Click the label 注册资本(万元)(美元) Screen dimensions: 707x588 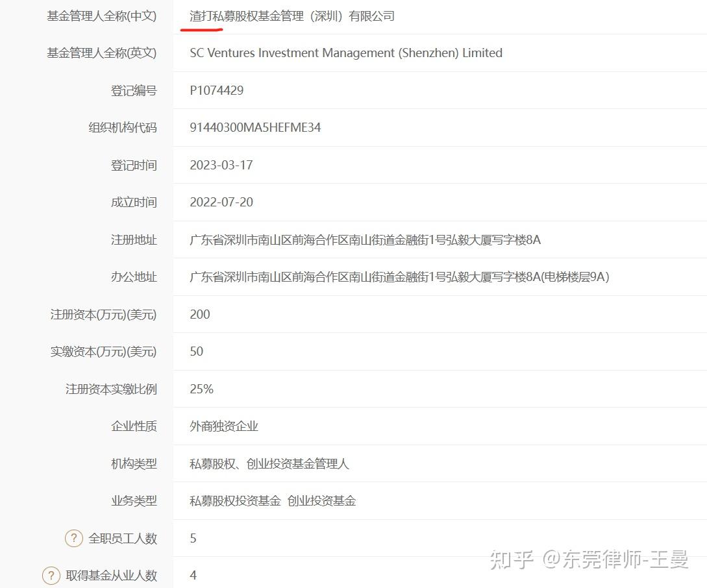click(x=103, y=314)
